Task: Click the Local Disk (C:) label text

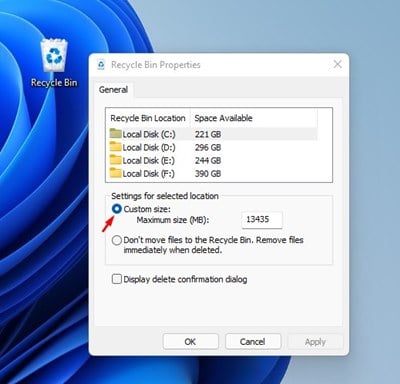Action: [x=149, y=134]
